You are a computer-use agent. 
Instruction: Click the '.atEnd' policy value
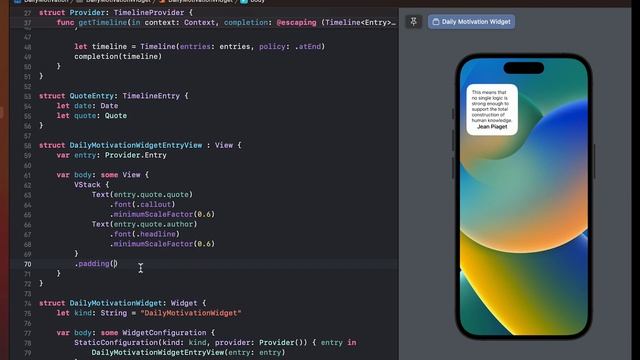pos(308,47)
